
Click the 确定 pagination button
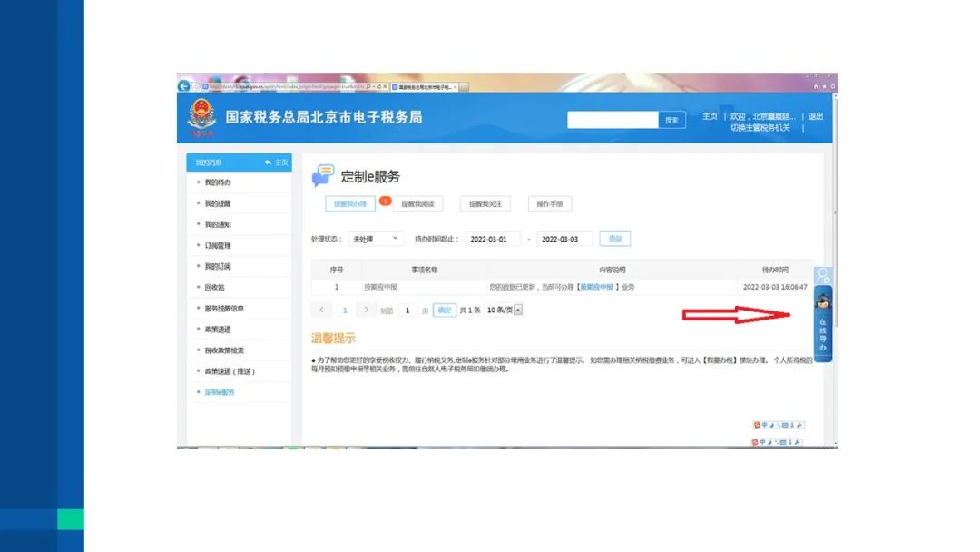click(445, 310)
